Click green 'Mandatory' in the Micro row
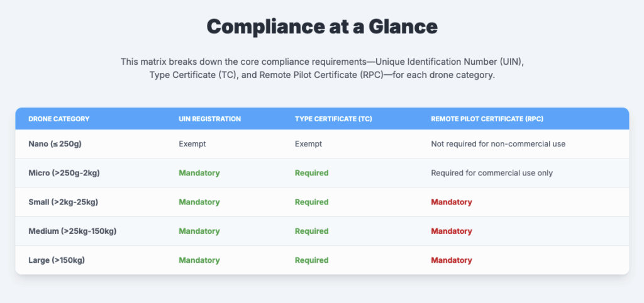644x303 pixels. point(199,173)
